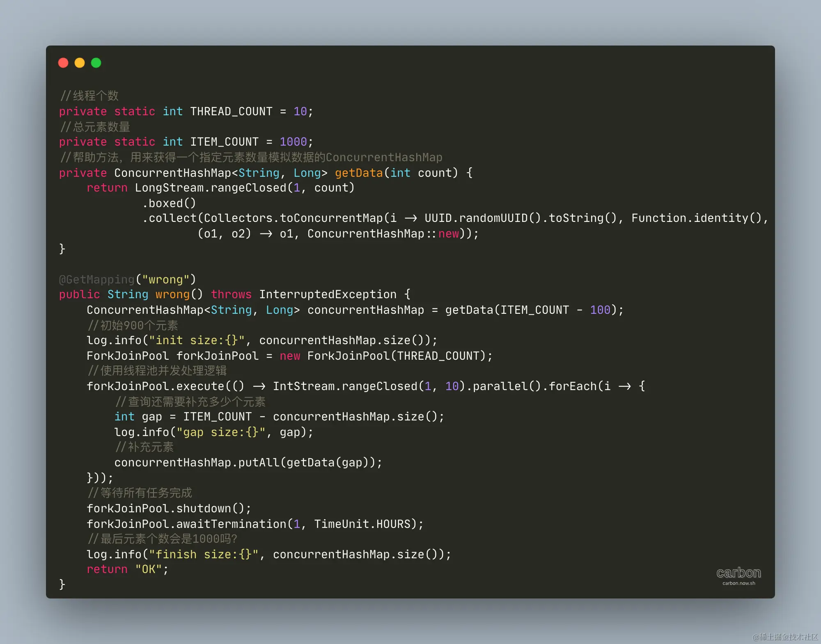Click TimeUnit.HOURS in awaitTermination call
821x644 pixels.
pos(362,524)
